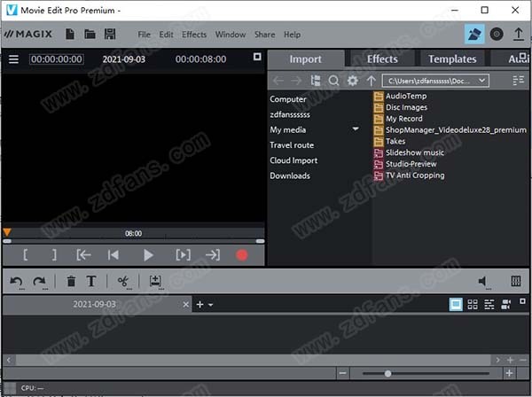532x397 pixels.
Task: Click the Redo arrow icon
Action: tap(40, 282)
